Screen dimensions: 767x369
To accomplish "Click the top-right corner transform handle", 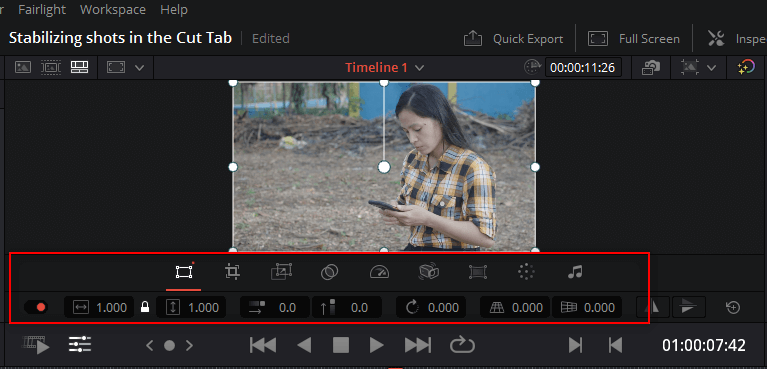I will (535, 82).
